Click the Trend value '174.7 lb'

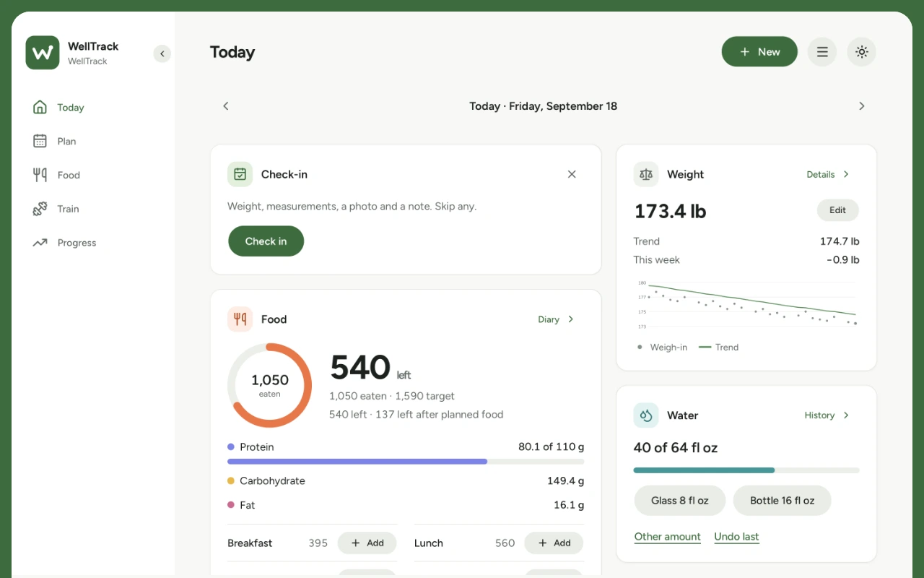[x=840, y=241]
